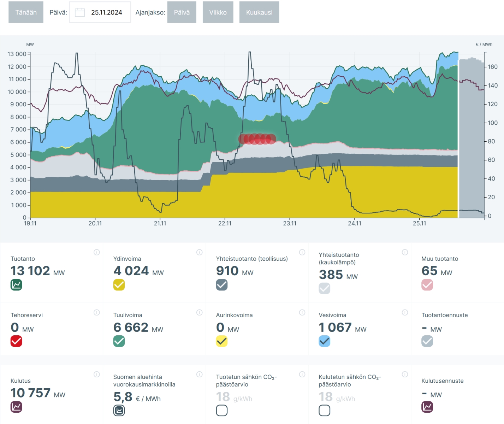Click the Tänään button
The height and width of the screenshot is (424, 504).
tap(26, 12)
